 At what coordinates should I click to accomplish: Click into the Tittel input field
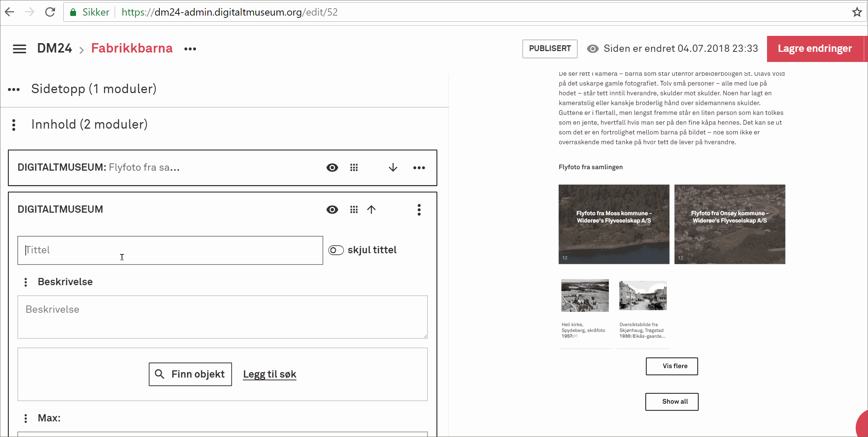click(170, 250)
